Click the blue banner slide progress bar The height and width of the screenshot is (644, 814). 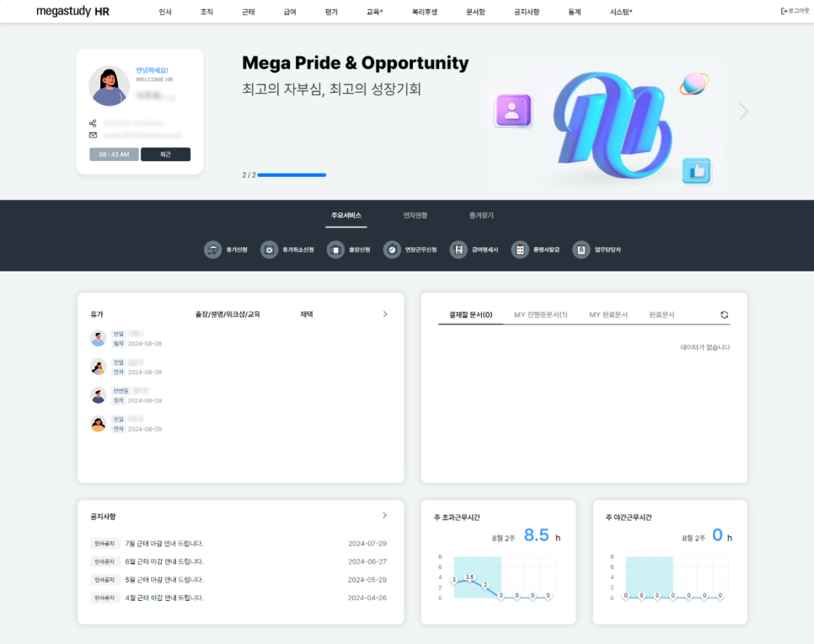coord(292,175)
